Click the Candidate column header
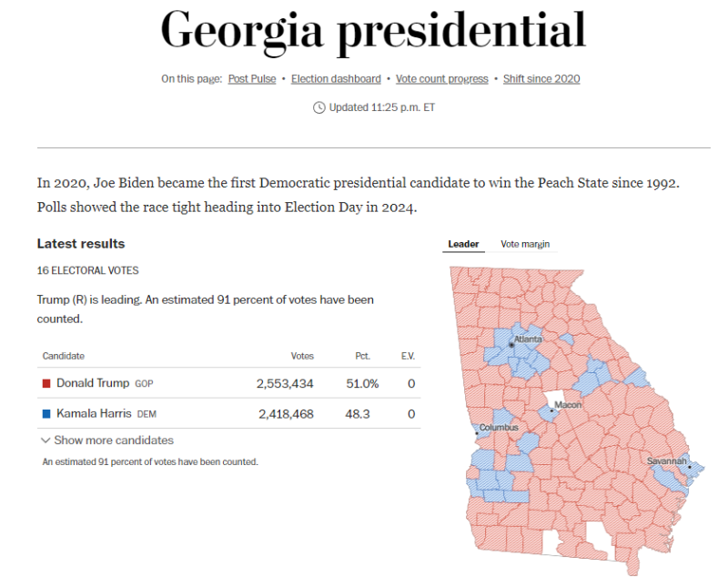 [64, 356]
